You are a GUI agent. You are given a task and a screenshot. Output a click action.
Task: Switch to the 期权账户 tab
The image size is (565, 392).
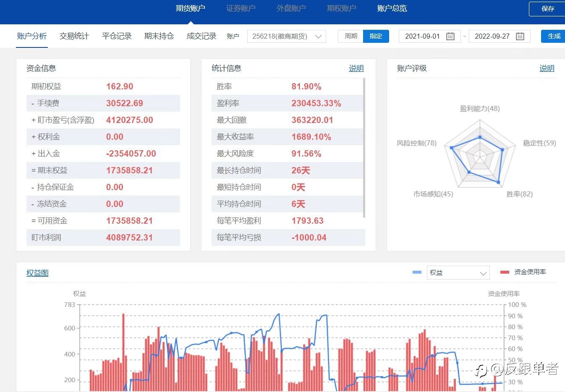[341, 8]
